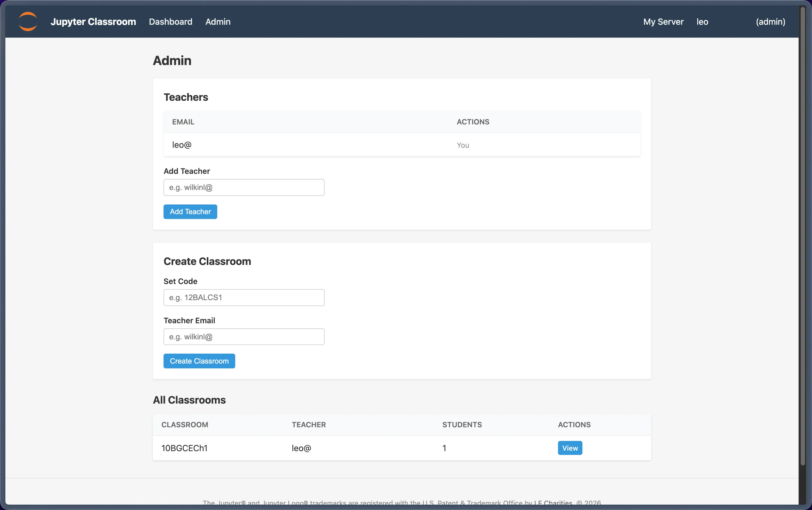This screenshot has height=510, width=812.
Task: Click the ACTIONS header in All Classrooms table
Action: [x=574, y=425]
